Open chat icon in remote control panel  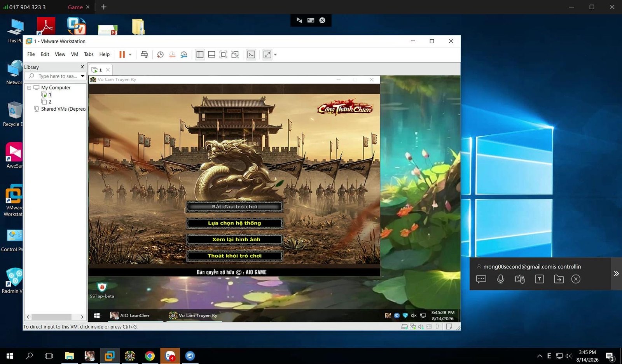481,279
